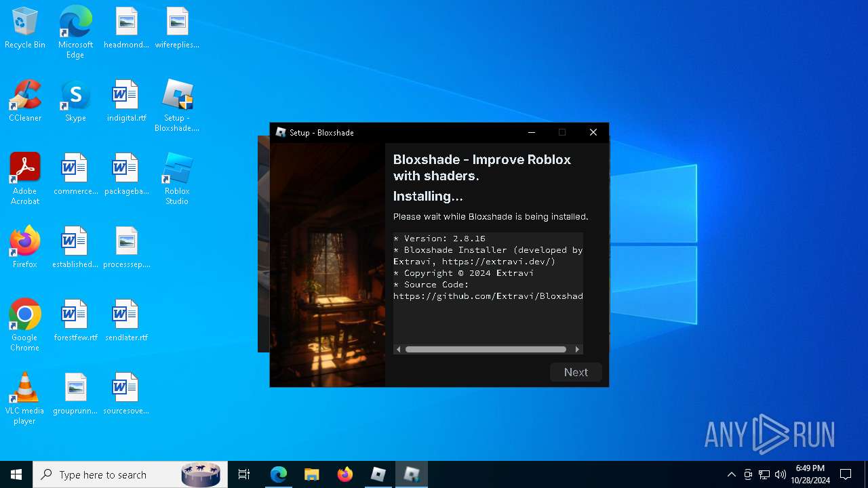Open Google Chrome desktop shortcut
This screenshot has height=488, width=868.
25,325
